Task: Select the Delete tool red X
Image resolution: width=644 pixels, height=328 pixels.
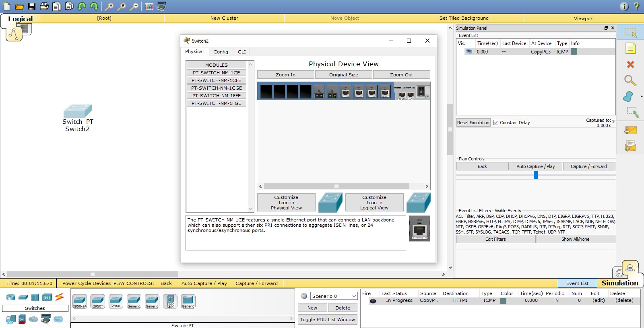Action: click(630, 64)
